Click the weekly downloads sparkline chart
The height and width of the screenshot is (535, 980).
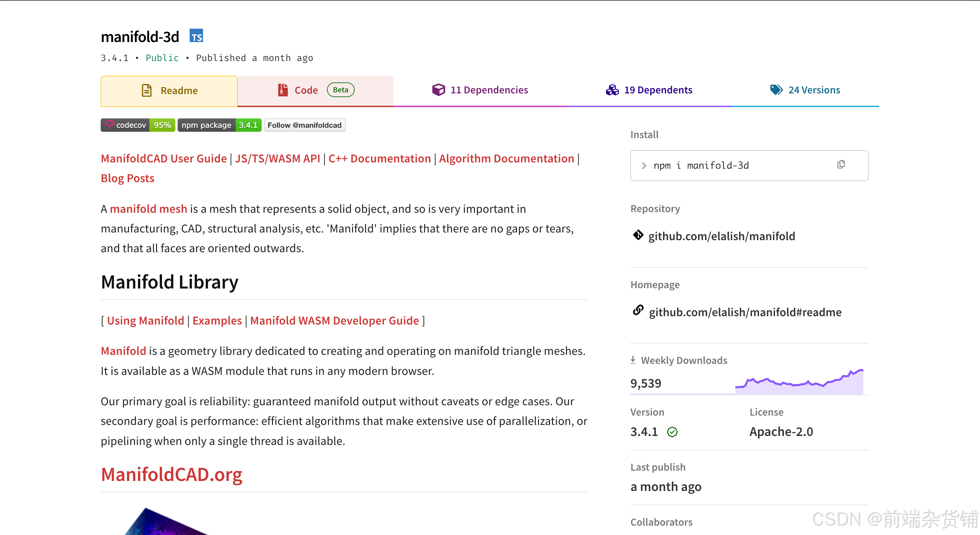(x=799, y=382)
